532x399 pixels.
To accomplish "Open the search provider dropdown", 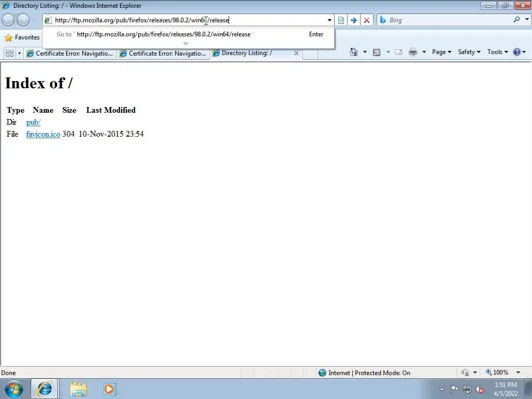I will [x=527, y=20].
